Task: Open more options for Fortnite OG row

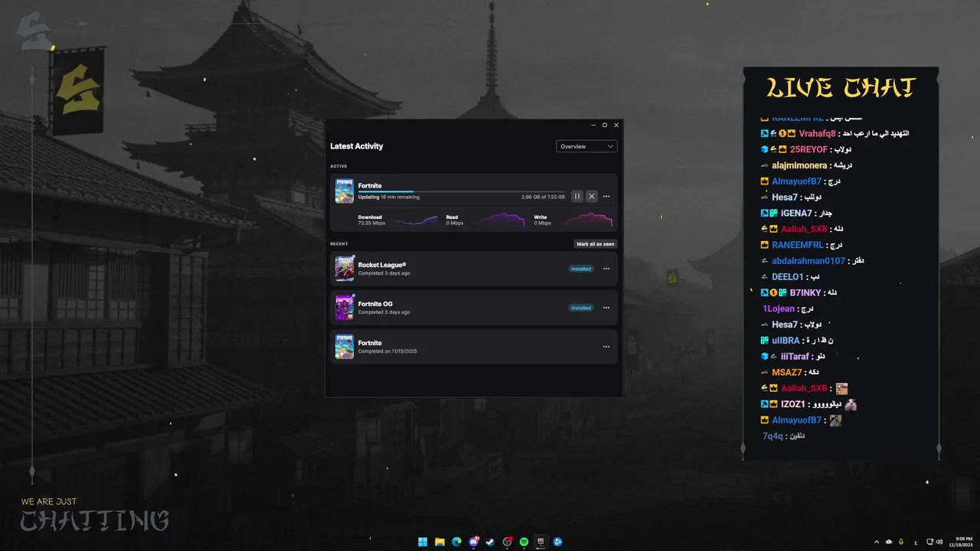Action: click(606, 308)
